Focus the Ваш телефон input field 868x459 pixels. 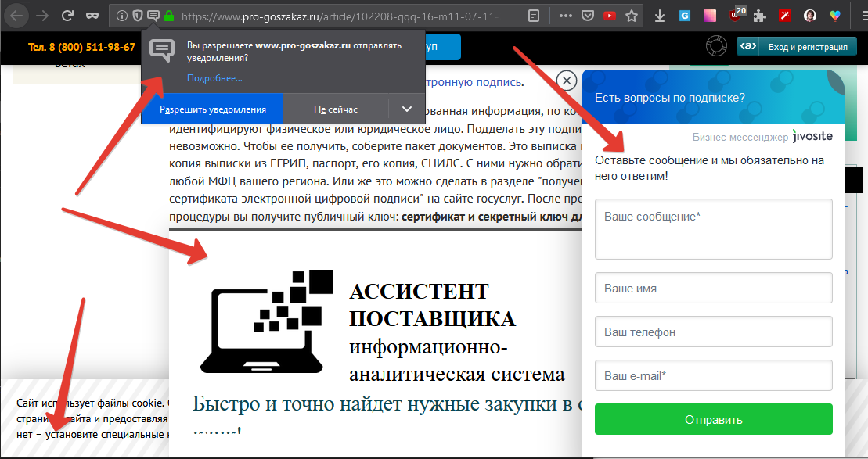coord(713,332)
